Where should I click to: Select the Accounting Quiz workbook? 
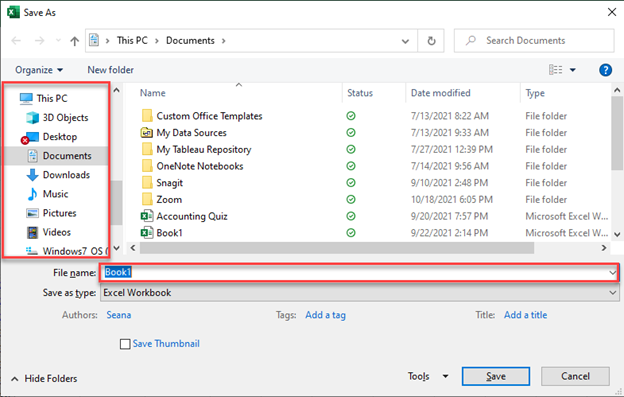coord(192,216)
